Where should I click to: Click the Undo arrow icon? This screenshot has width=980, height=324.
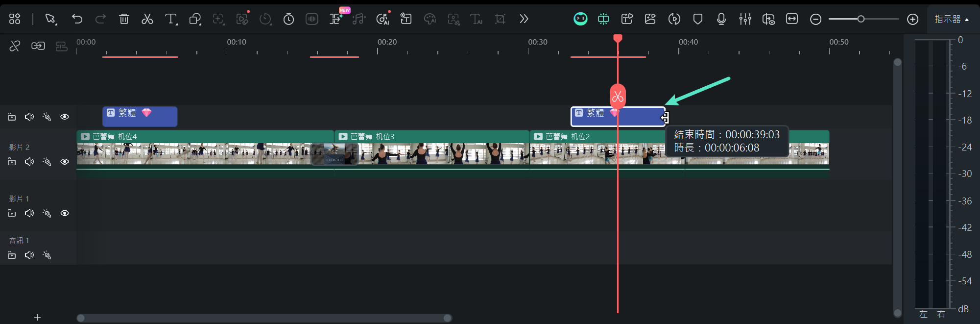(77, 19)
